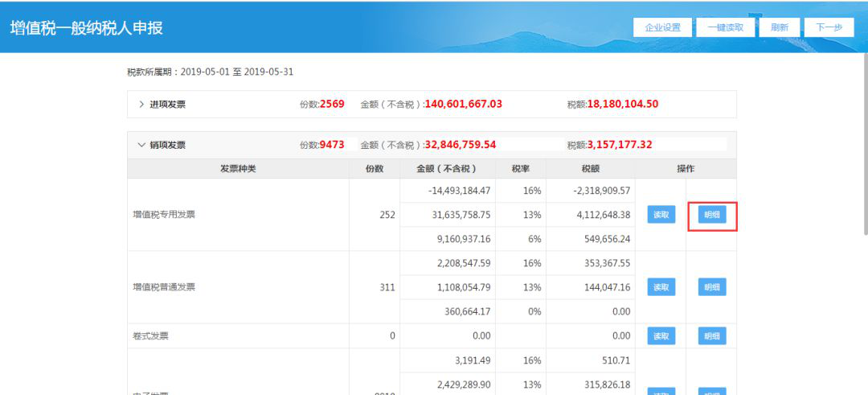Click 进项发票 amount 140,601,667.03
This screenshot has width=868, height=395.
[x=464, y=104]
